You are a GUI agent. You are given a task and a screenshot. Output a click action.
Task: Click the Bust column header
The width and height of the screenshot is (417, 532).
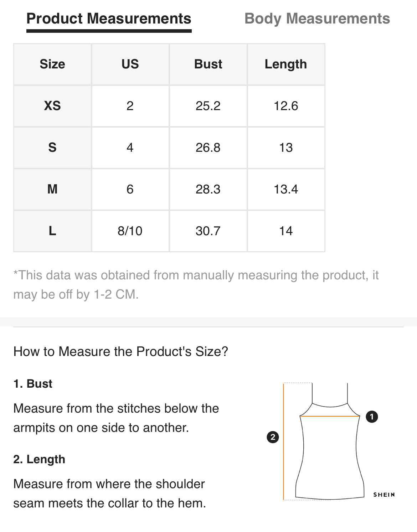208,64
